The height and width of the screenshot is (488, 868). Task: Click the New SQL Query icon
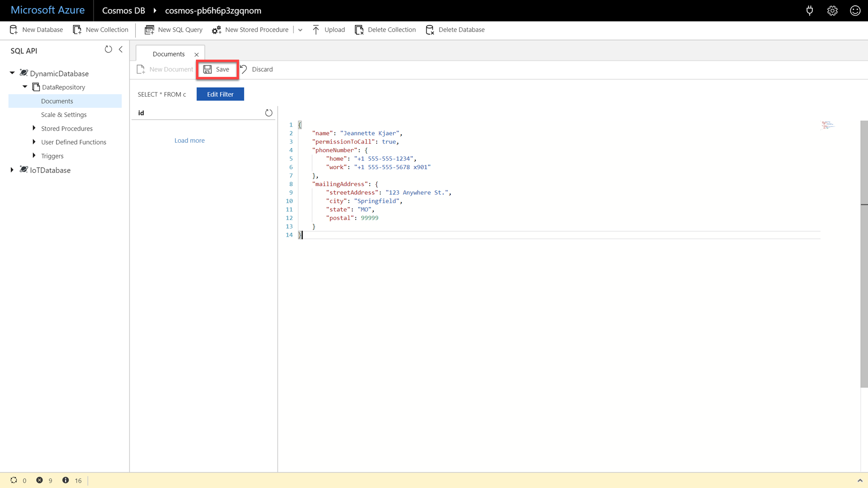(149, 30)
